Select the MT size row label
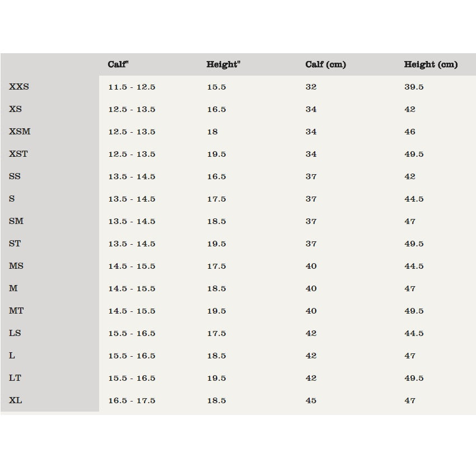This screenshot has width=476, height=476. [16, 311]
